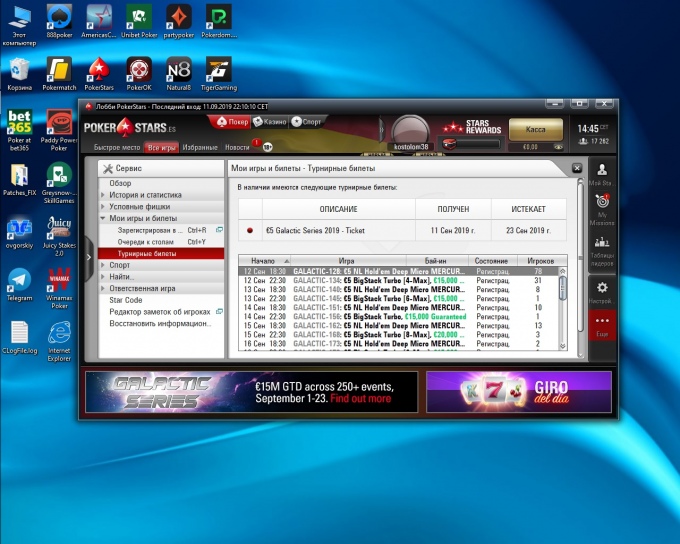Image resolution: width=680 pixels, height=544 pixels.
Task: Open Telegram desktop shortcut
Action: 20,285
